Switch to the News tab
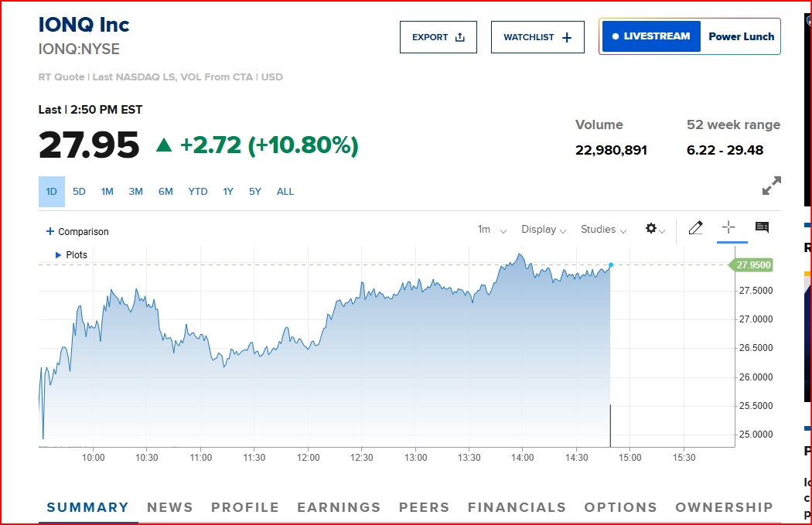The image size is (812, 525). pyautogui.click(x=170, y=507)
